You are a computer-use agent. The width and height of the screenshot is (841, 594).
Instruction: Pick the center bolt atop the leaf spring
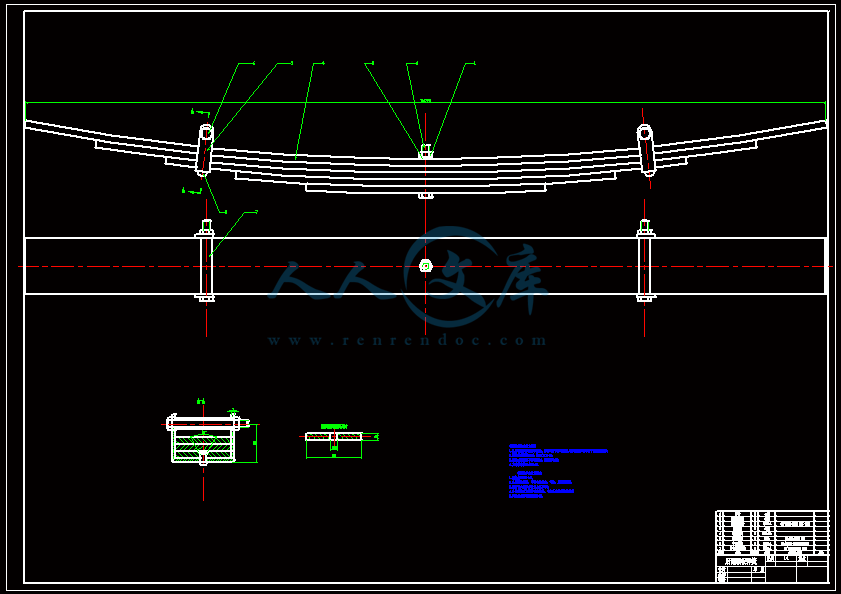pyautogui.click(x=426, y=151)
